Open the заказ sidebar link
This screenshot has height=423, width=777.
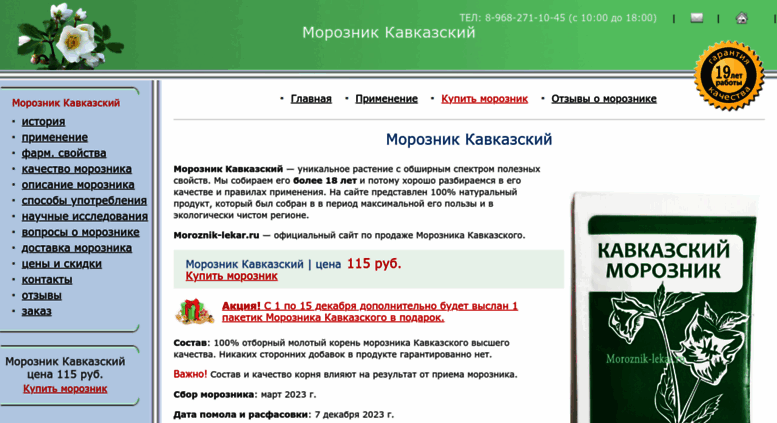tap(37, 312)
